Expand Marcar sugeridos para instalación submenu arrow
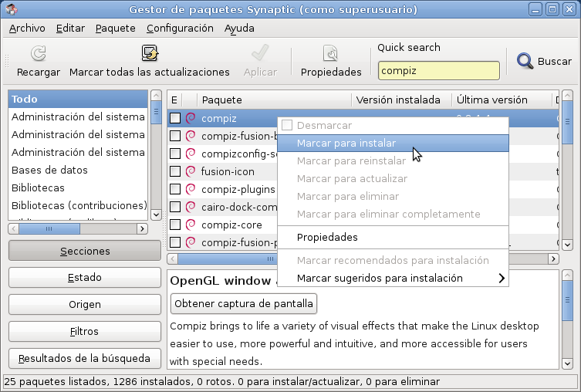 point(502,279)
